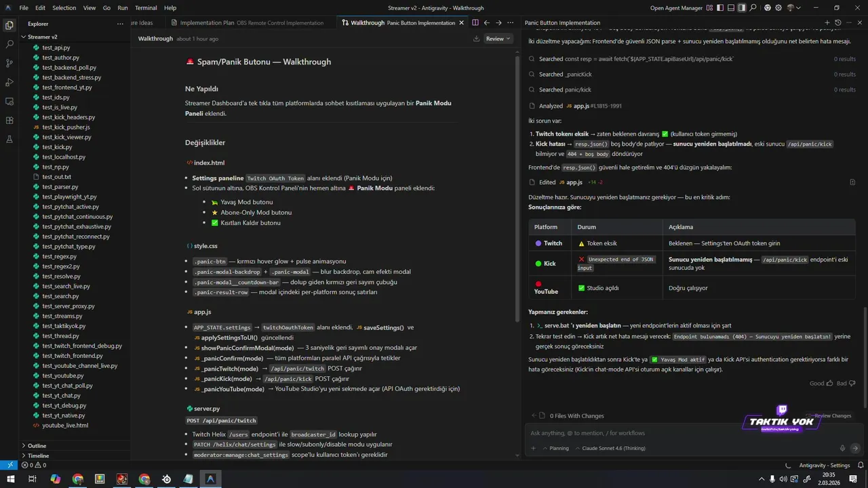Start new conversation with plus icon

tap(827, 22)
